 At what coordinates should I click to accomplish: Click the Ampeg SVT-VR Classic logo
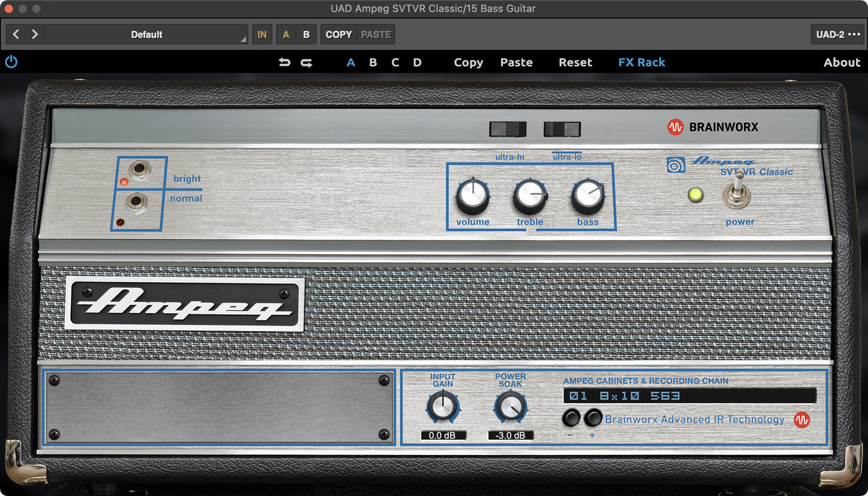730,165
